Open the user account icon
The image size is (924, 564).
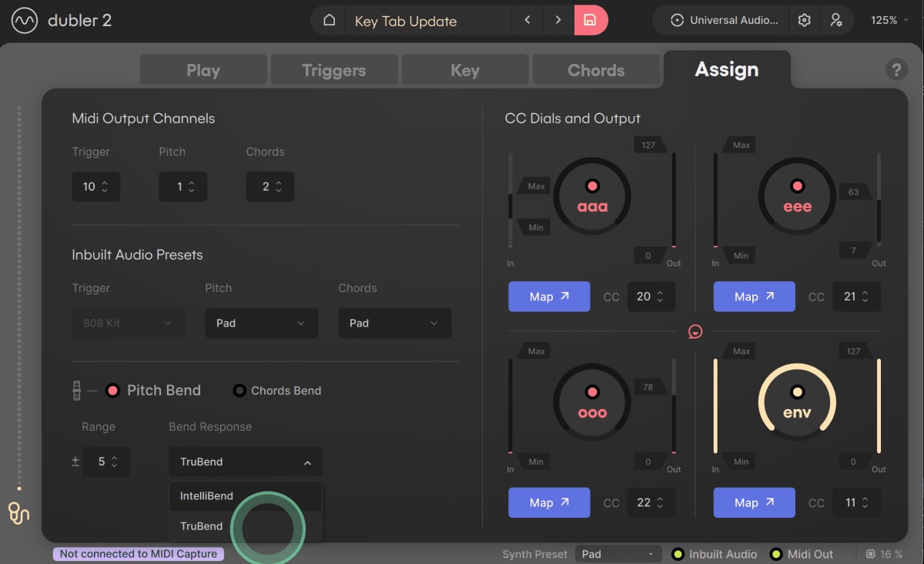click(836, 20)
